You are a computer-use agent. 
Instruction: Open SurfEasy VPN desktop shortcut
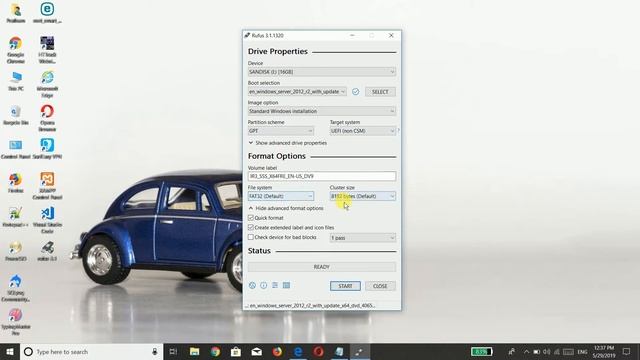click(x=47, y=149)
